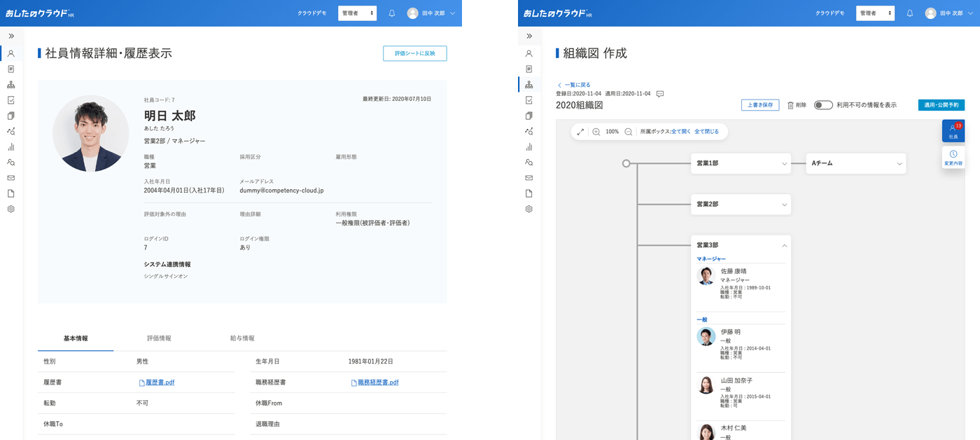980x440 pixels.
Task: Click the email dummy@competency-cloud.jp
Action: coord(281,191)
